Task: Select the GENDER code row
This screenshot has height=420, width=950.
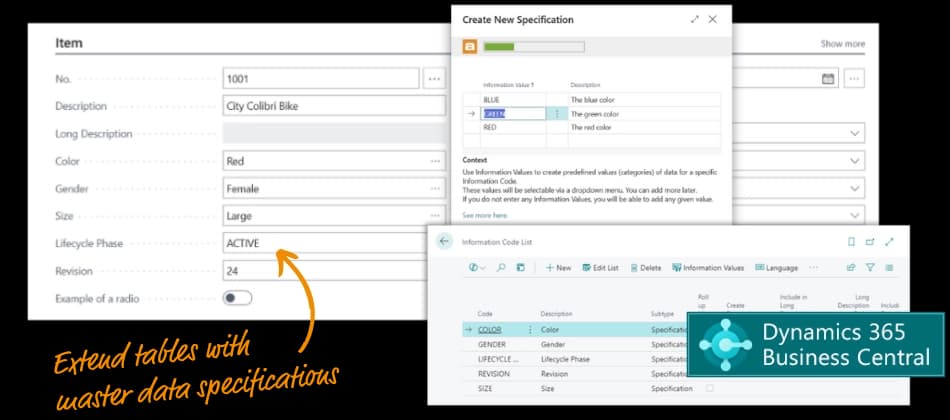Action: click(492, 344)
